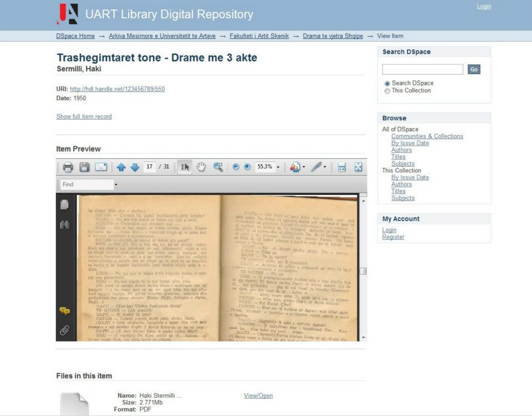
Task: Select the This Collection radio option
Action: click(x=387, y=91)
